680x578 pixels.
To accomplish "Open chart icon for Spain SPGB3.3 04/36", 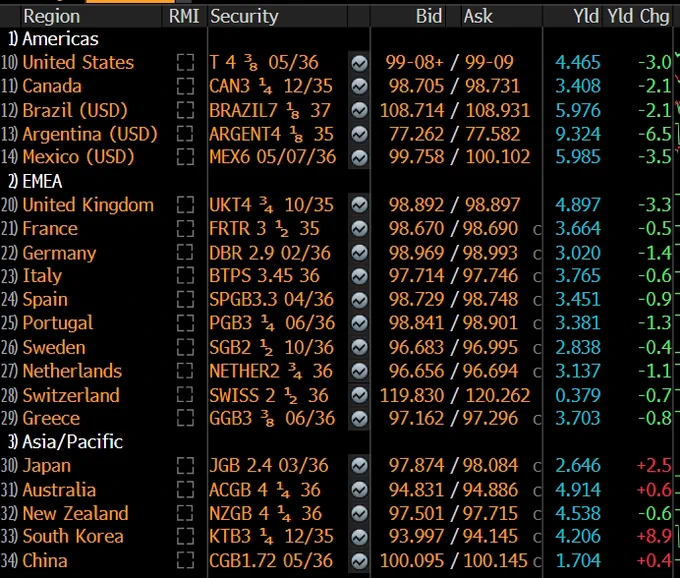I will (x=359, y=300).
